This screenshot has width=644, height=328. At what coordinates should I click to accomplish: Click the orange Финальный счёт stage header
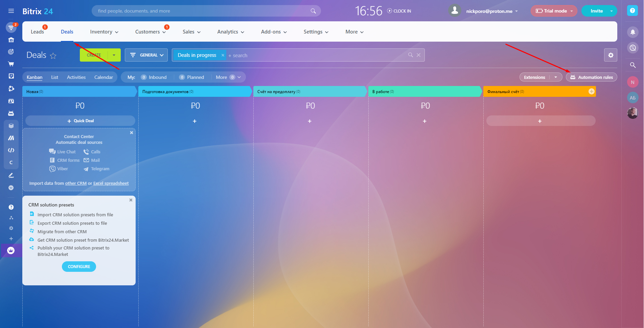pos(534,92)
